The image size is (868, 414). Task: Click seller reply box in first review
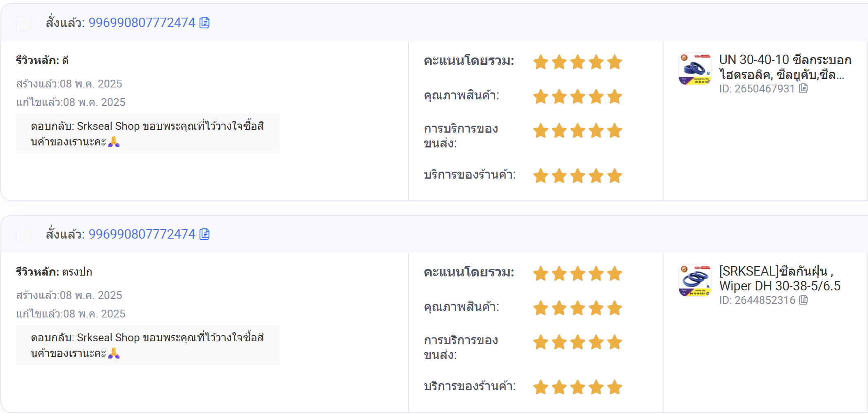(148, 133)
